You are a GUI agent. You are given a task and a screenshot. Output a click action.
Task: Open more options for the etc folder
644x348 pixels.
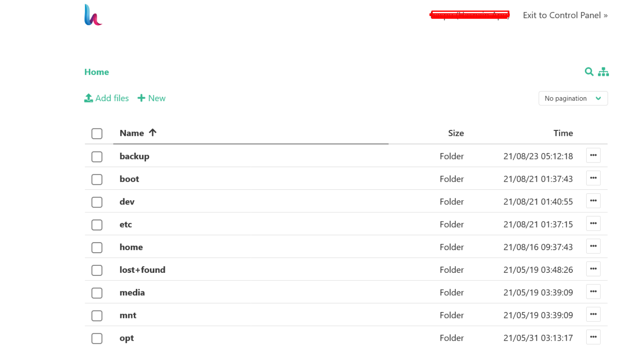tap(593, 224)
